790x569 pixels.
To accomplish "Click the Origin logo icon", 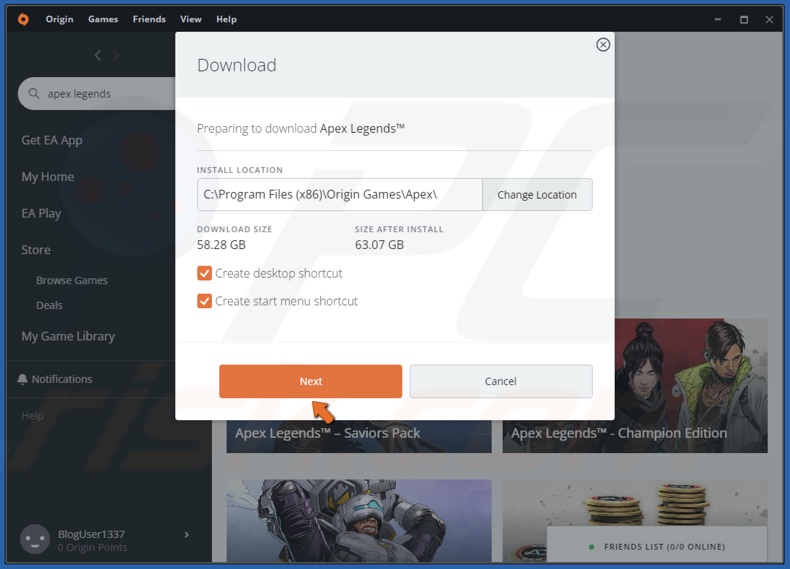I will tap(23, 19).
